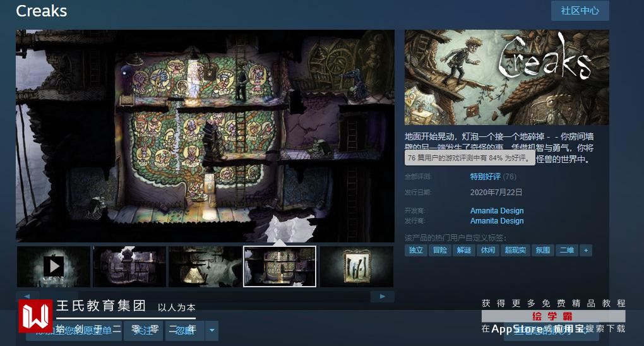Screen dimensions: 644x346
Task: Click the plus button to add tags
Action: point(586,250)
